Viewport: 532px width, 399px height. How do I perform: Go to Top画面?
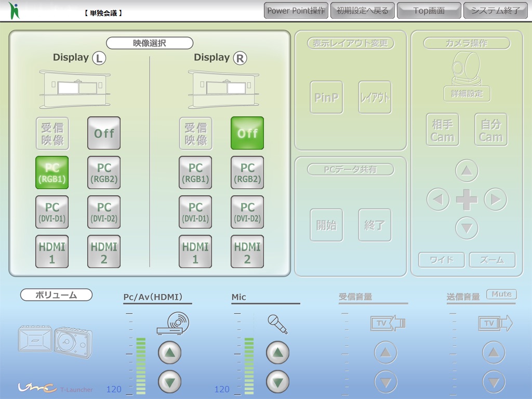pos(429,10)
